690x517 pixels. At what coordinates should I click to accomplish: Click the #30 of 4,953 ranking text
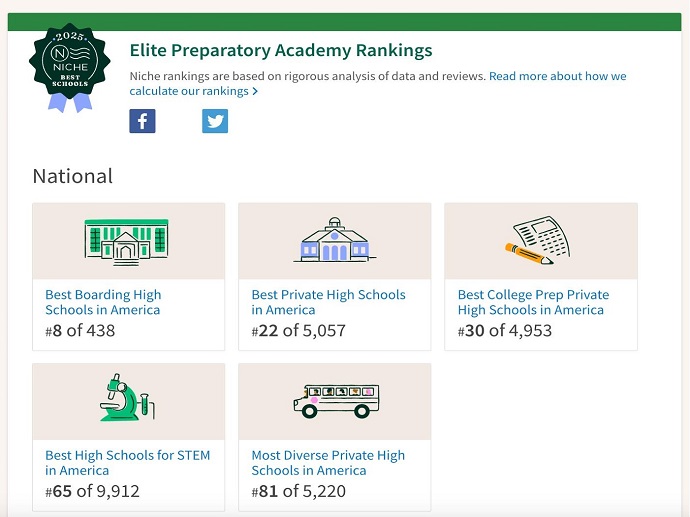pyautogui.click(x=505, y=330)
